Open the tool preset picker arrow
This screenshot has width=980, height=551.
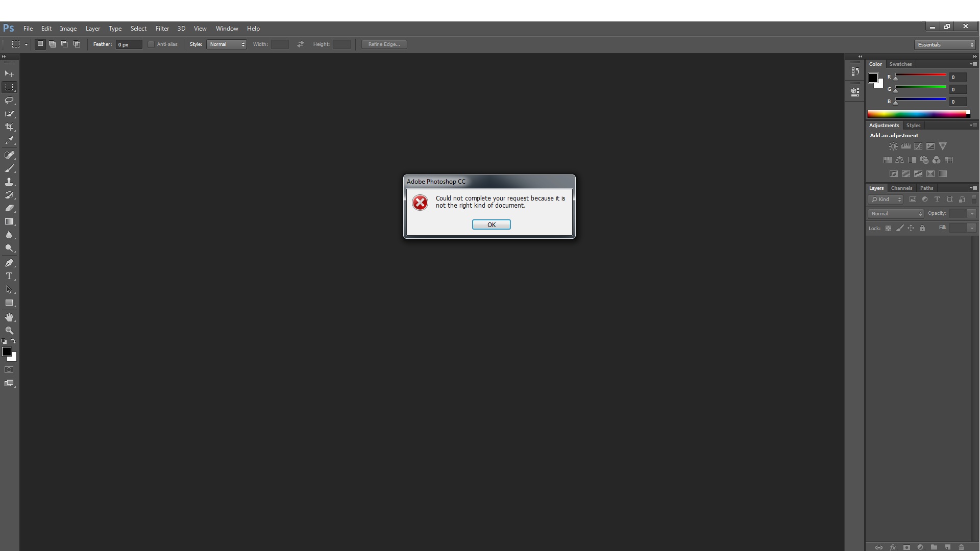[x=26, y=44]
